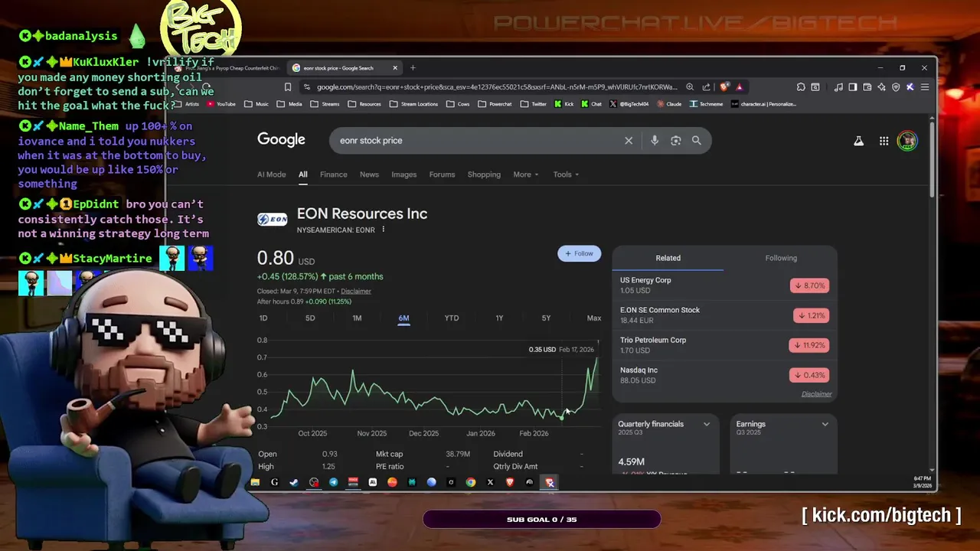The image size is (980, 551).
Task: Expand the Tools dropdown
Action: tap(566, 174)
